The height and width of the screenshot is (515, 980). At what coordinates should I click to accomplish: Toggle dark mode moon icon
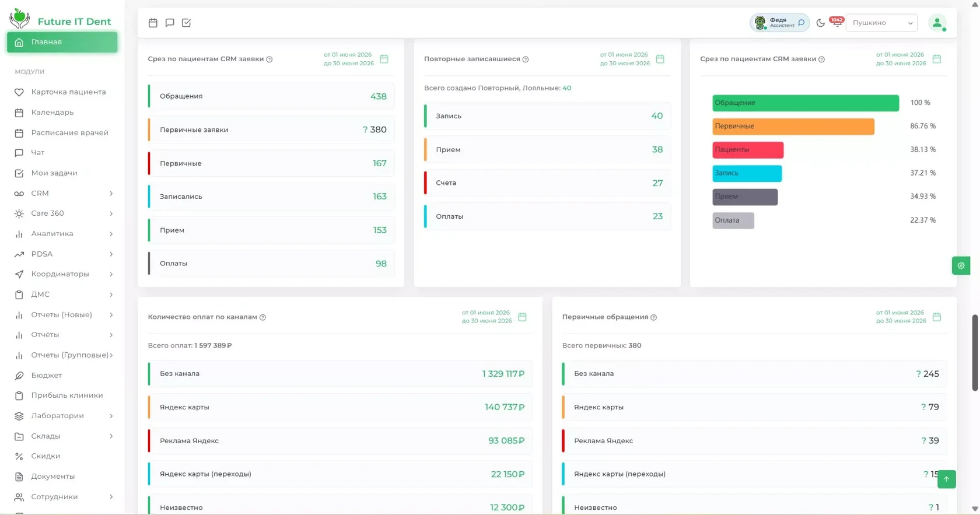pyautogui.click(x=820, y=23)
